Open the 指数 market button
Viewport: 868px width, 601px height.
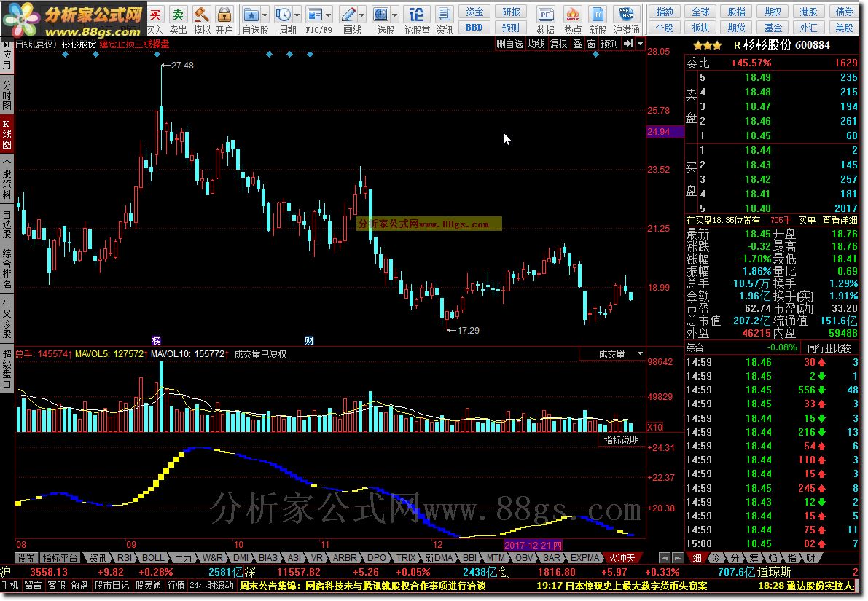point(665,12)
